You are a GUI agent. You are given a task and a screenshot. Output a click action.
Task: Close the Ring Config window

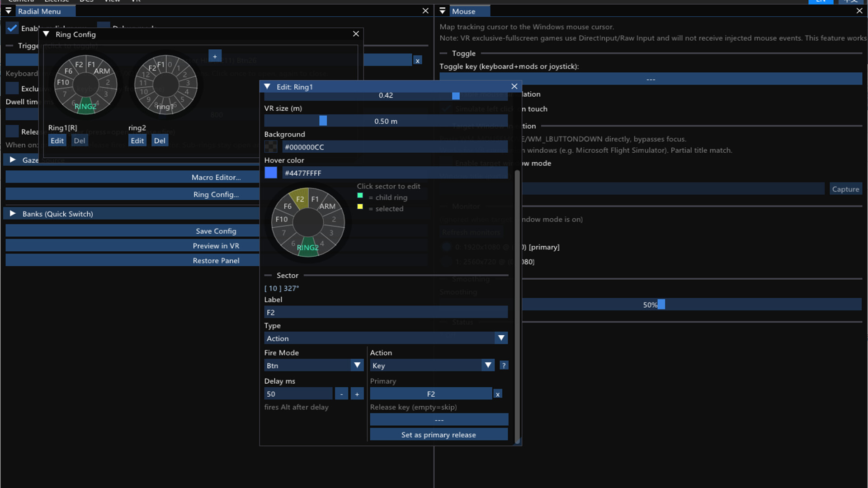[356, 34]
